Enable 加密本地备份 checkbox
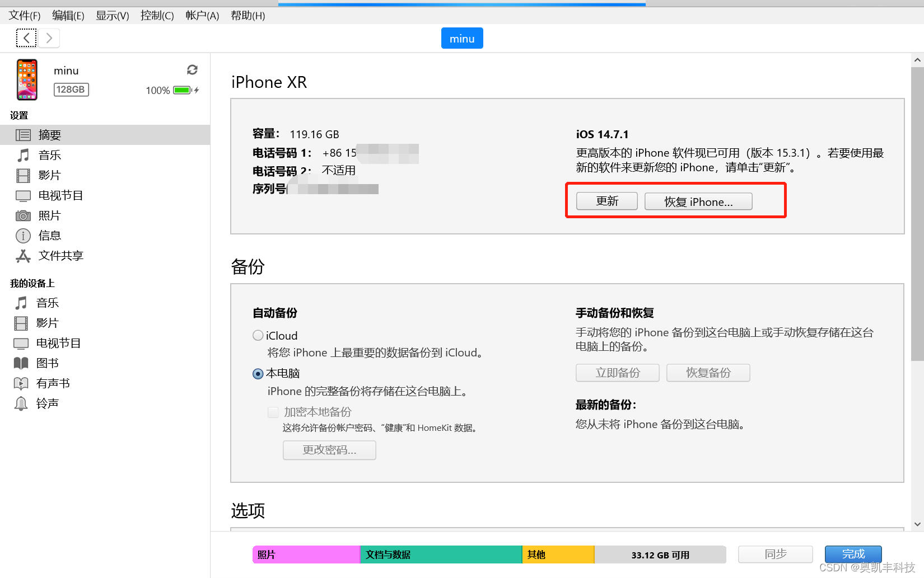 [273, 412]
